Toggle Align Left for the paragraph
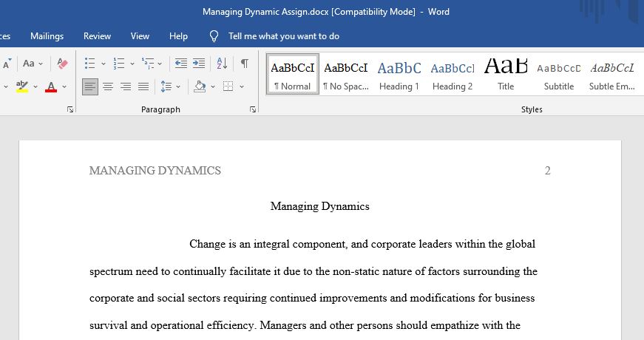Image resolution: width=644 pixels, height=340 pixels. point(90,86)
